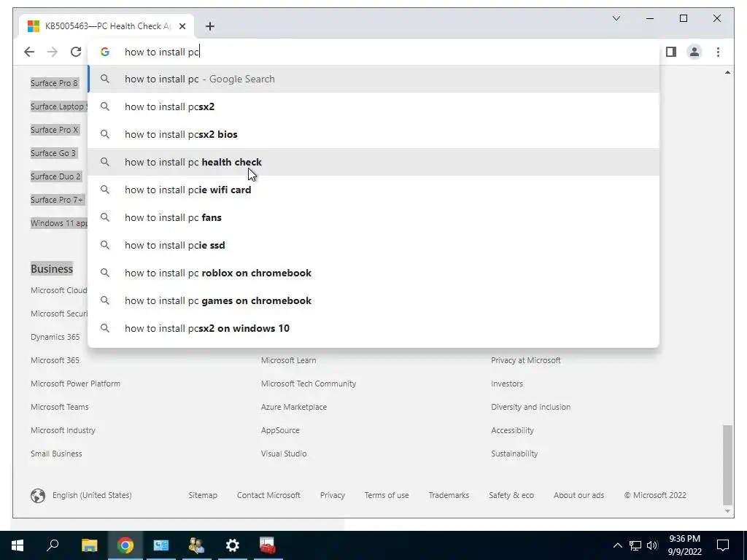Click the browser forward arrow

coord(53,52)
